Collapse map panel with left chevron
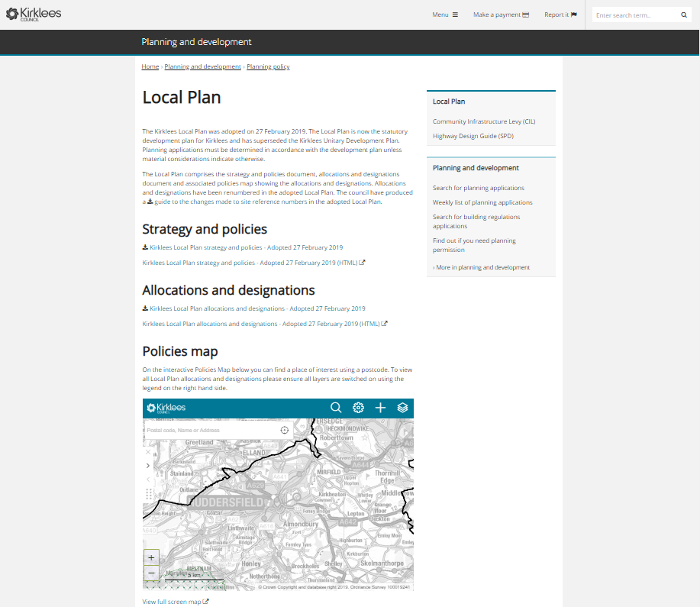700x607 pixels. point(148,479)
